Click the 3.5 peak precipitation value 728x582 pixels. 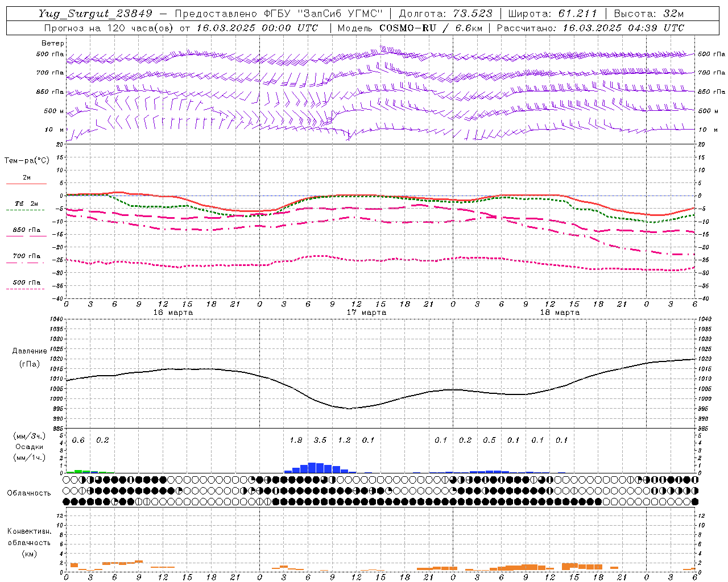[x=320, y=440]
